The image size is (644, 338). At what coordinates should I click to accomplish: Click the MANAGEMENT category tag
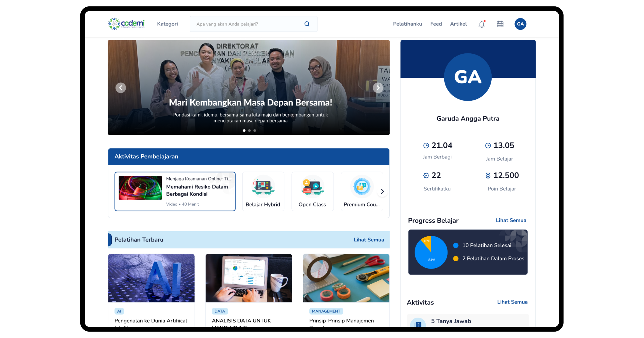click(x=326, y=311)
